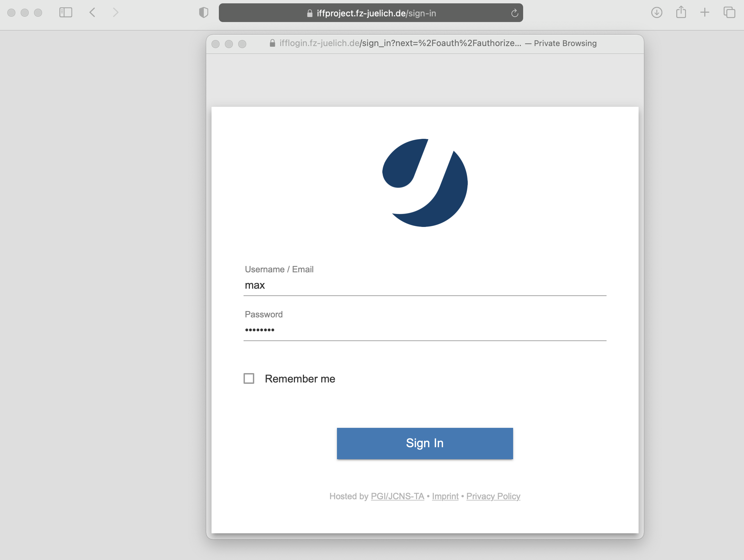Screen dimensions: 744x560
Task: Focus the Password field
Action: pos(425,330)
